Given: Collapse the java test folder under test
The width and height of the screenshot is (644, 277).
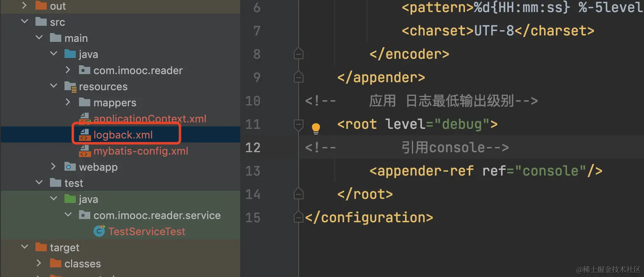Looking at the screenshot, I should [54, 198].
